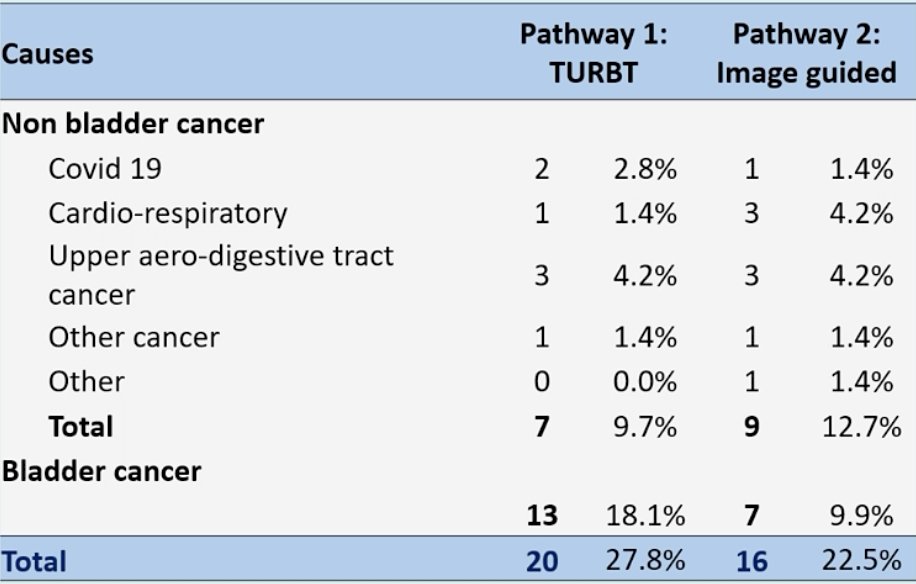This screenshot has width=916, height=584.
Task: Click the Cardio-respiratory row label
Action: click(168, 214)
